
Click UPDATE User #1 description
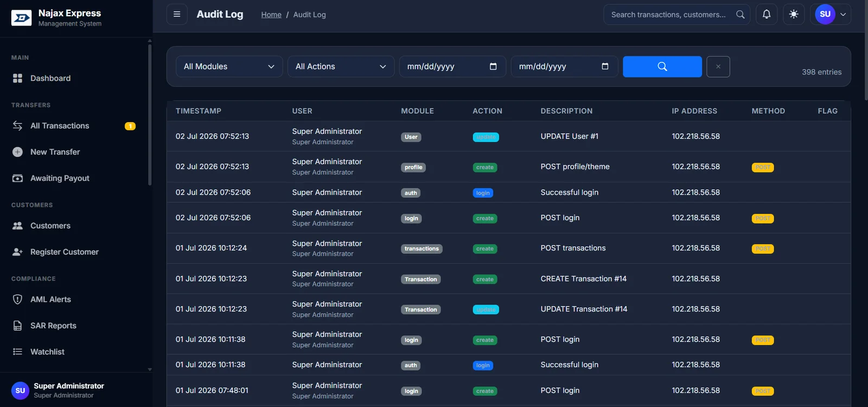click(x=570, y=136)
